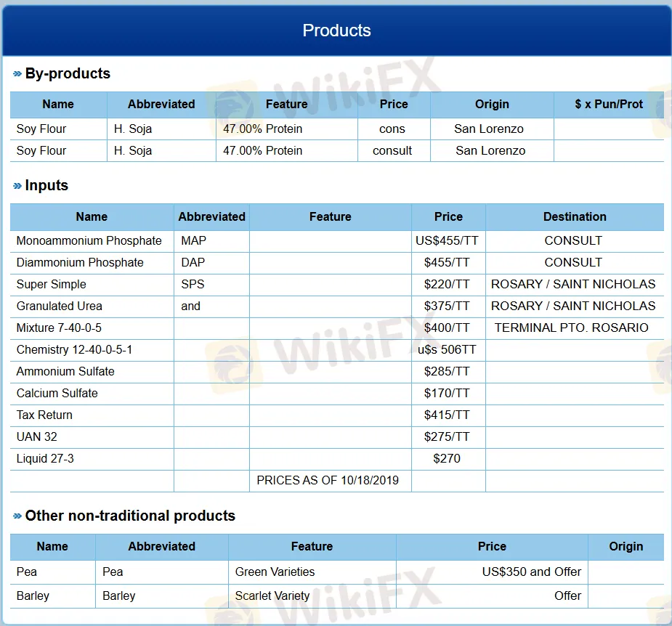672x626 pixels.
Task: Select the ROSARY / SAINT NICHOLAS destination for Super Simple
Action: (574, 284)
